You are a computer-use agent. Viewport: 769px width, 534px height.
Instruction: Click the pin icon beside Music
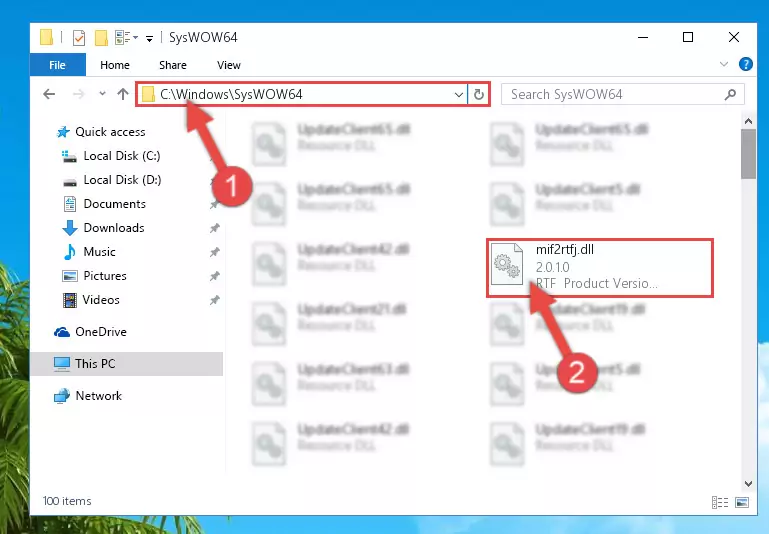coord(214,252)
